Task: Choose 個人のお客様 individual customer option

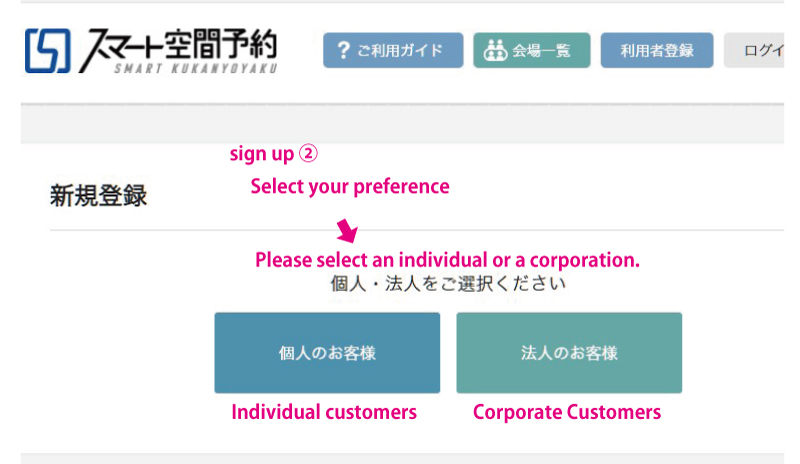Action: (327, 353)
